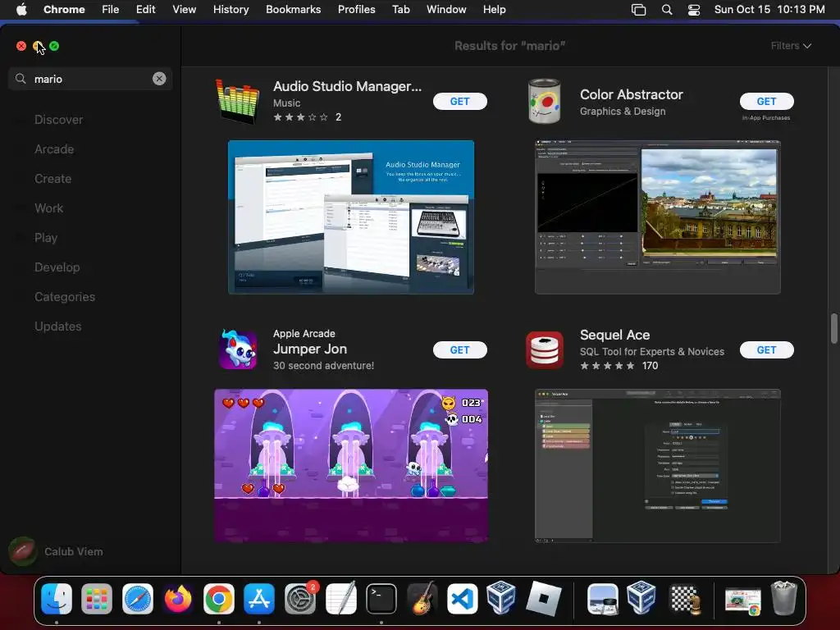Open TextEdit from the Dock

[x=340, y=598]
